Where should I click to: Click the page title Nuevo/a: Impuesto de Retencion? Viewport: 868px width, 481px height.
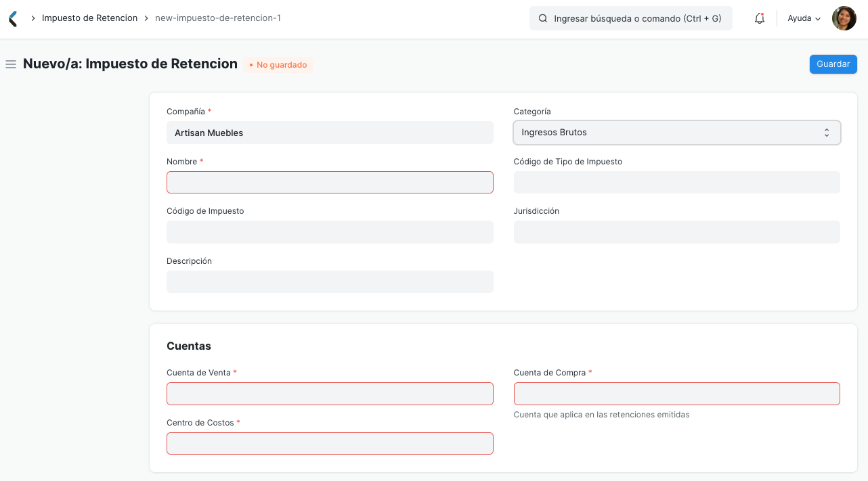(130, 64)
